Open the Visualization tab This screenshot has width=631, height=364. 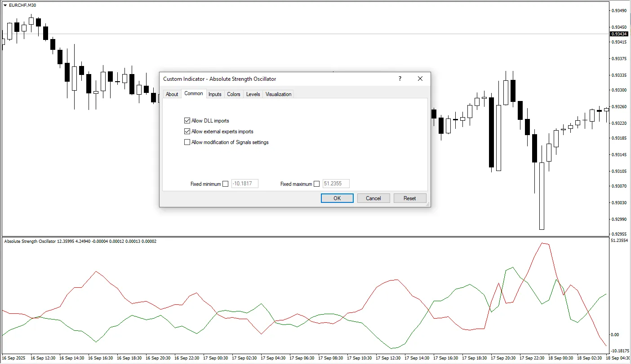278,94
